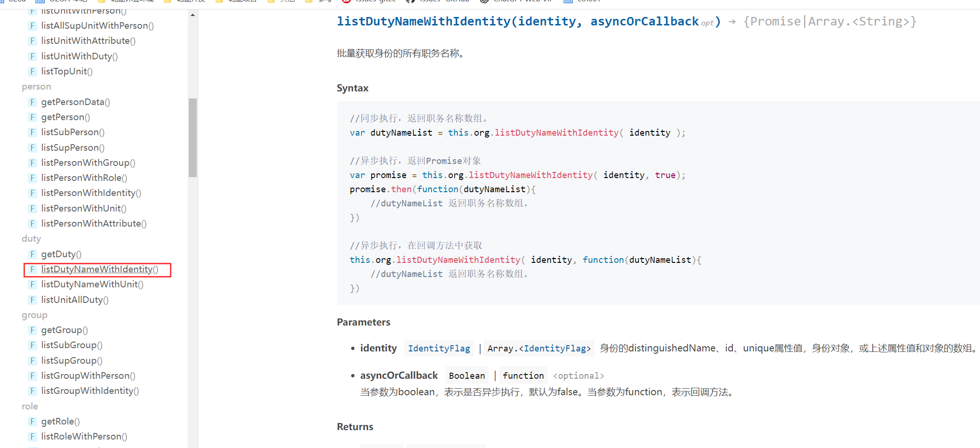
Task: Select listUnitWithAttribute() in the sidebar
Action: click(x=88, y=41)
